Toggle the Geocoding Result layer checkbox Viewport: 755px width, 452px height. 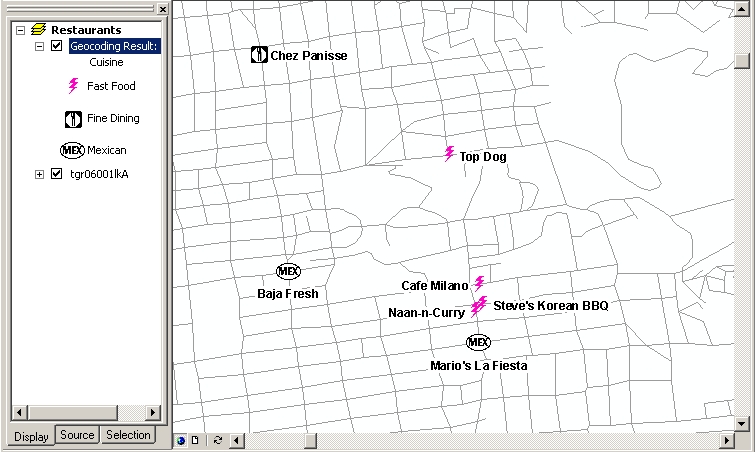point(57,46)
